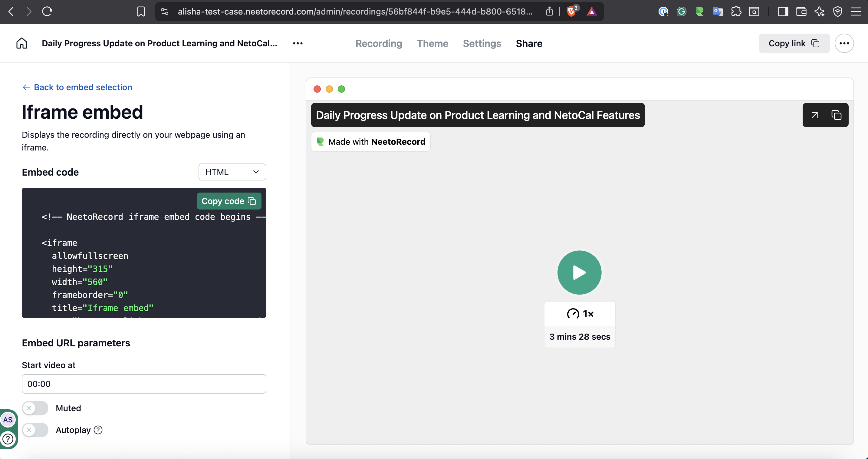Open the Theme tab
Screen dimensions: 868x459
(432, 43)
